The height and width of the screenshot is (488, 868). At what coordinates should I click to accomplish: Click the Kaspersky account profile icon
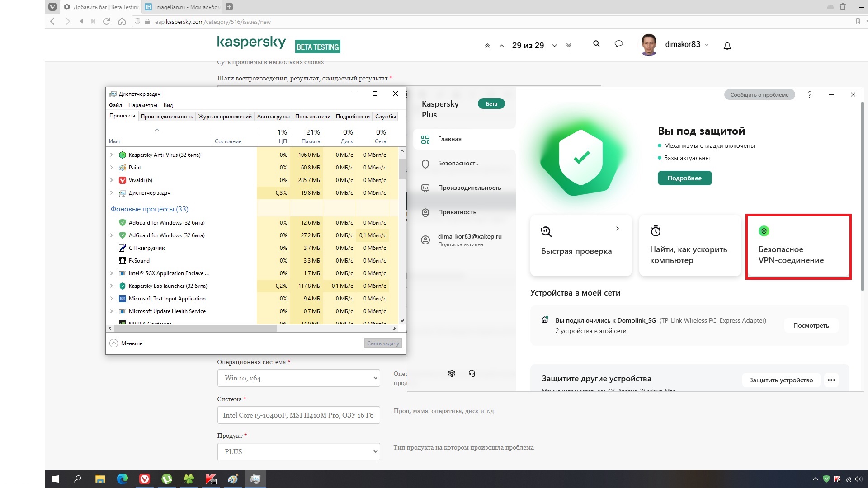pos(425,240)
